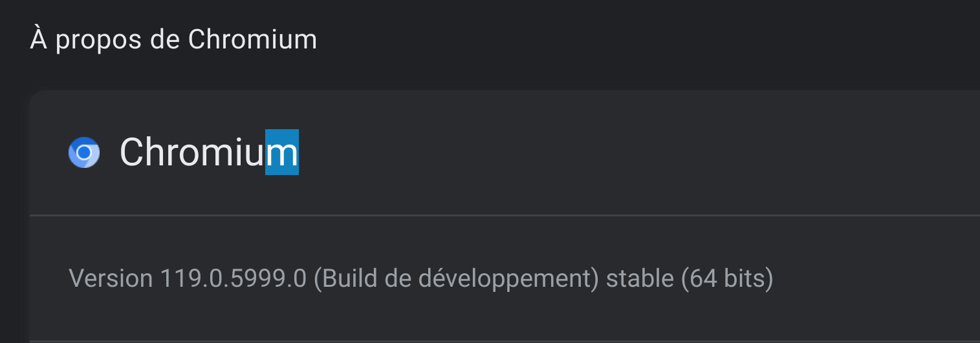Click the "Build de développement" text
This screenshot has width=980, height=343.
pos(457,279)
